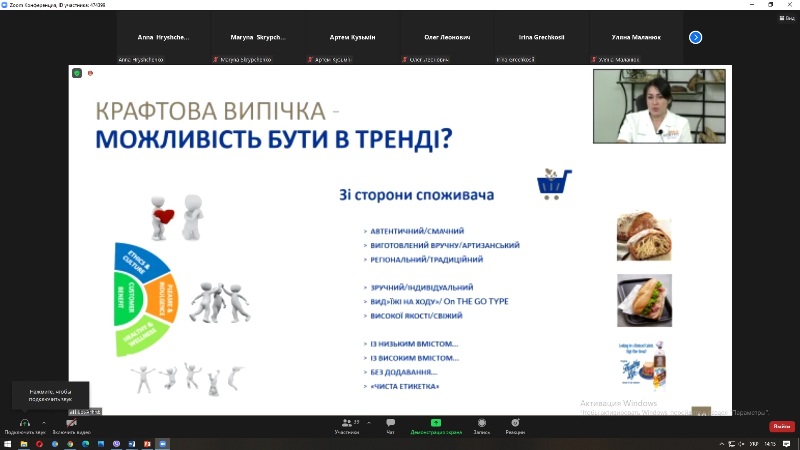Click the green Демонстрация экрана share icon
Viewport: 800px width, 450px height.
pyautogui.click(x=436, y=422)
